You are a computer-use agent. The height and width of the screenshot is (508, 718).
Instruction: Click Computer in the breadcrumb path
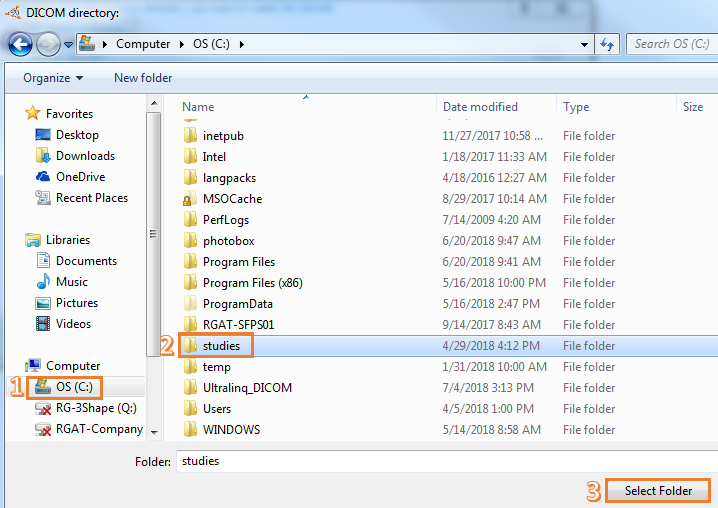tap(142, 45)
